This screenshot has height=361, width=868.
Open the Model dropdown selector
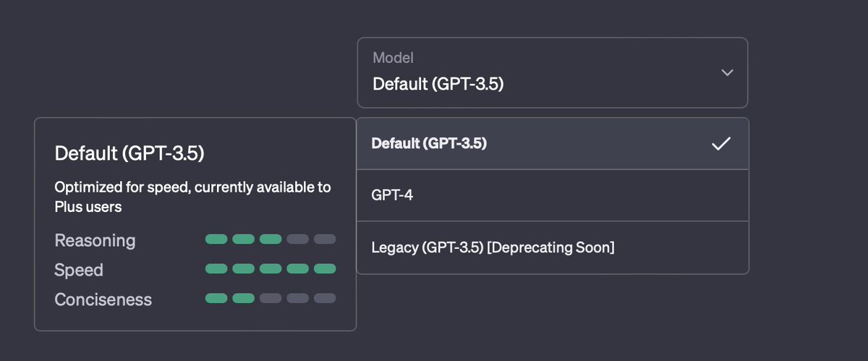[552, 72]
